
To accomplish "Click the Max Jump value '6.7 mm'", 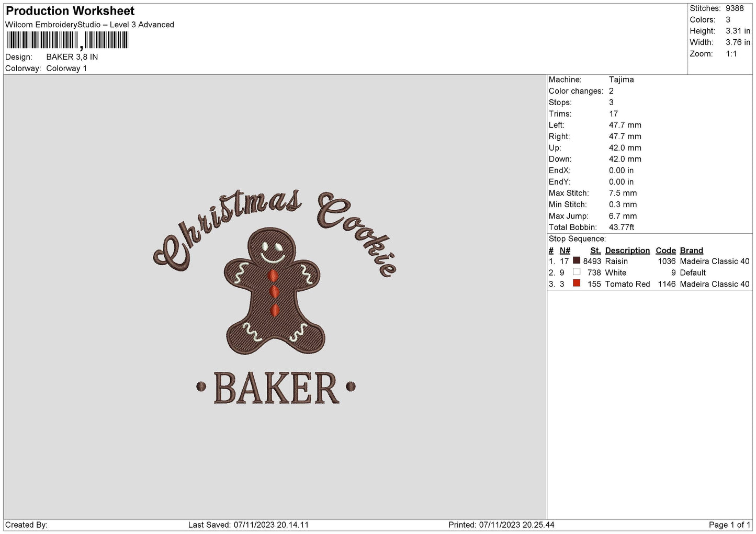I will click(x=623, y=216).
